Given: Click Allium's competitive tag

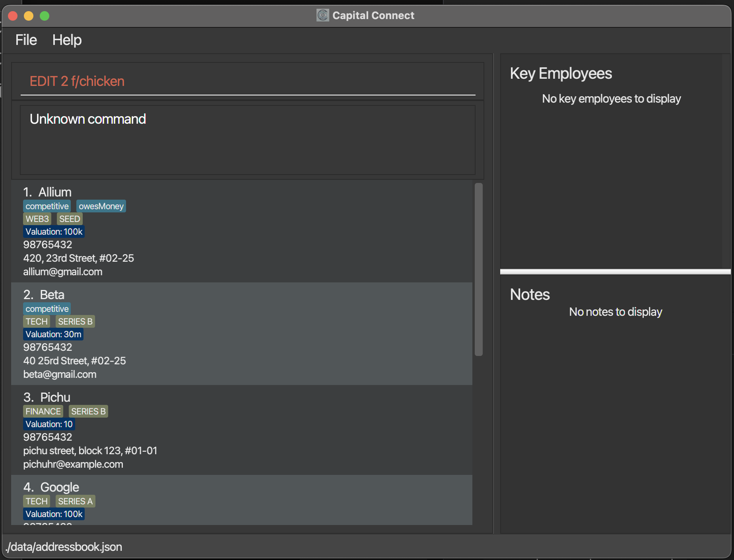Looking at the screenshot, I should 47,206.
